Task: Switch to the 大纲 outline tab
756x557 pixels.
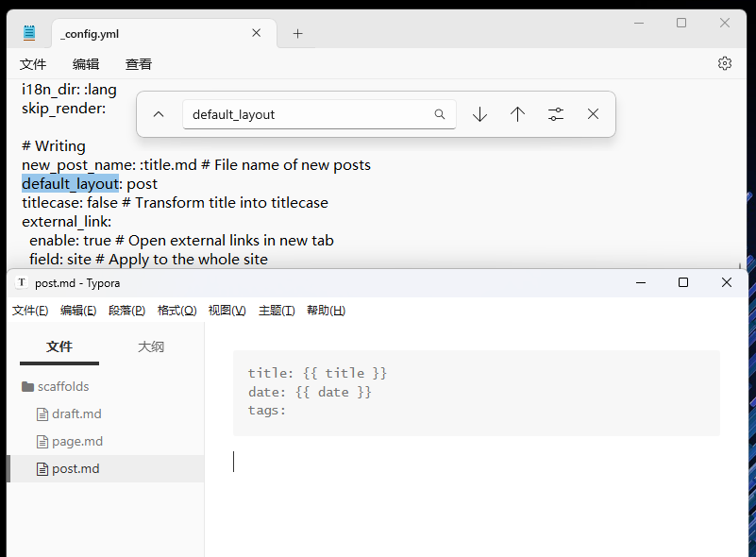Action: [x=151, y=346]
